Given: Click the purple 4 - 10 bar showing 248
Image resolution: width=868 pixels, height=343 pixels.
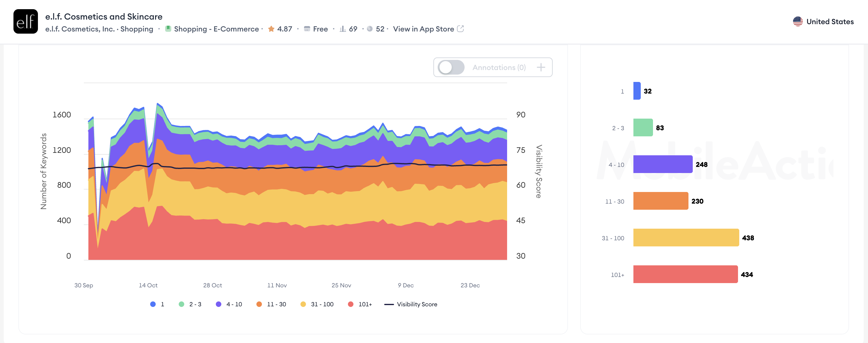Looking at the screenshot, I should [662, 164].
